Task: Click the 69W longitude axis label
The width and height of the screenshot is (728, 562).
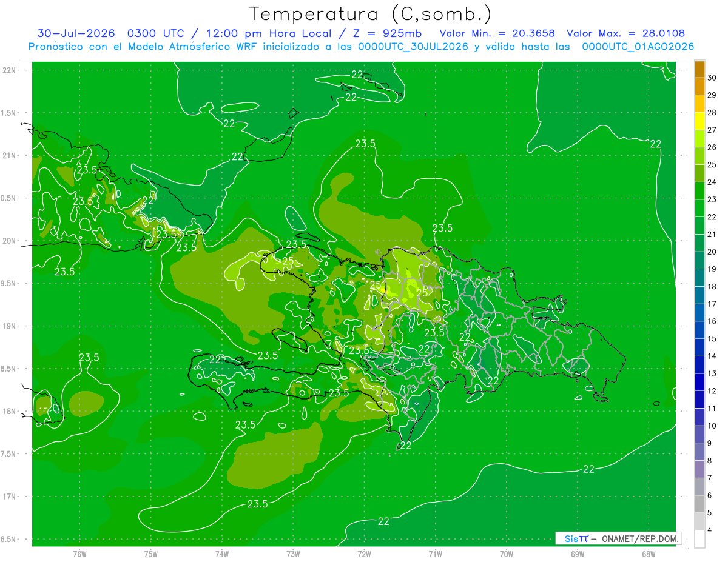Action: click(x=578, y=554)
